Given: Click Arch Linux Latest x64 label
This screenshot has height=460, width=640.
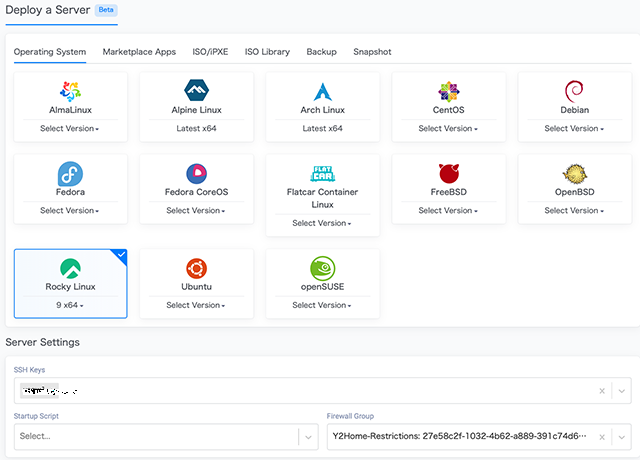Looking at the screenshot, I should 322,129.
